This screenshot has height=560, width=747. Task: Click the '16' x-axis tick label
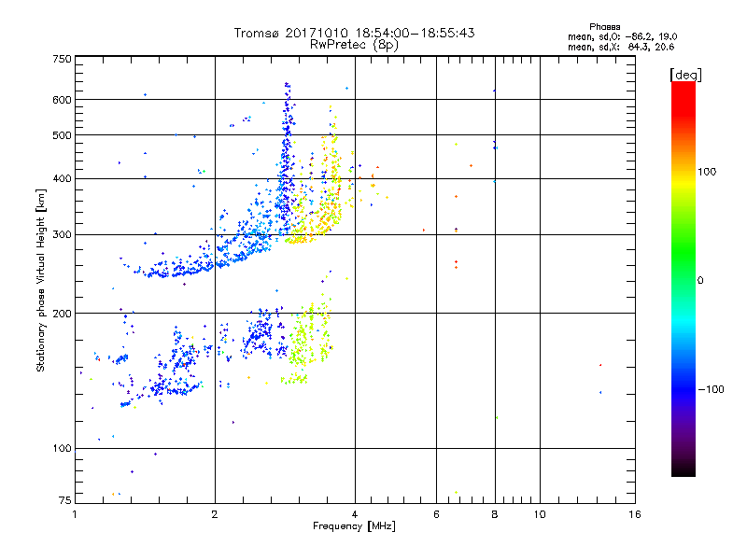(x=635, y=514)
